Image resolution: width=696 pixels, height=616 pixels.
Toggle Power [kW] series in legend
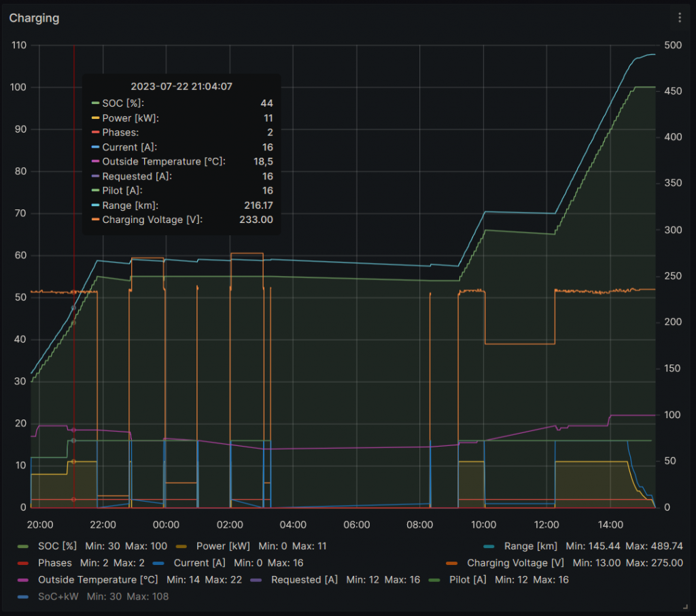pyautogui.click(x=223, y=546)
